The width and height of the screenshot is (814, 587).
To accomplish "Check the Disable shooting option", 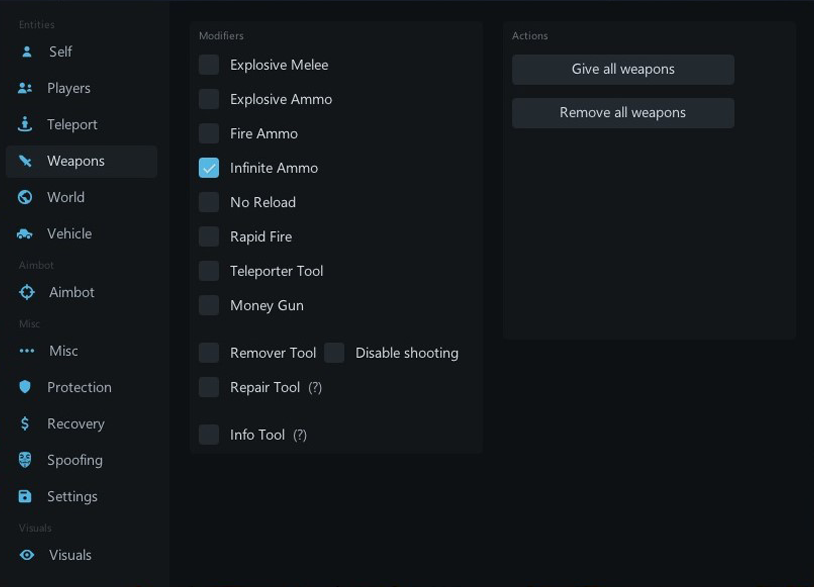I will (335, 352).
